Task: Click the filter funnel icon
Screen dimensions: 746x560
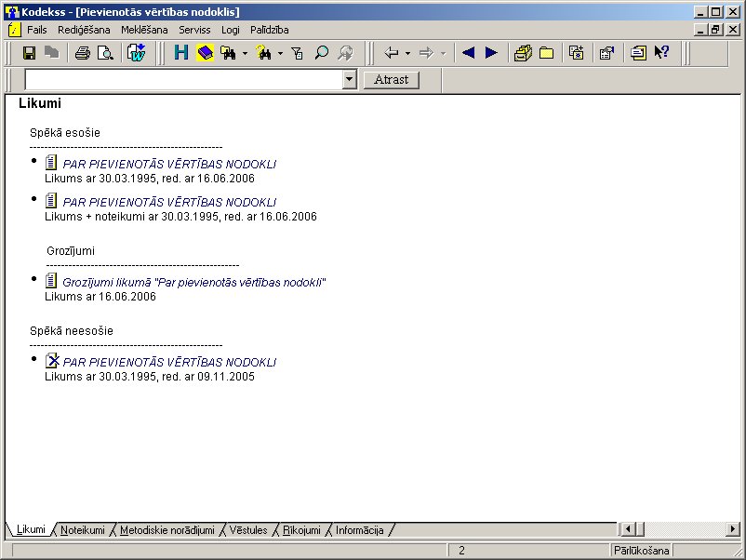Action: pos(298,53)
